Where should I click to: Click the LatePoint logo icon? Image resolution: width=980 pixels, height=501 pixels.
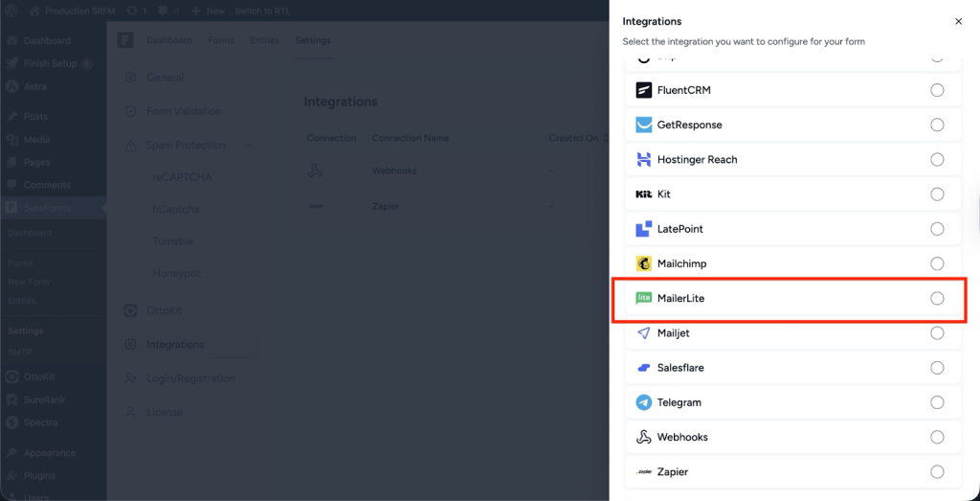pos(644,229)
